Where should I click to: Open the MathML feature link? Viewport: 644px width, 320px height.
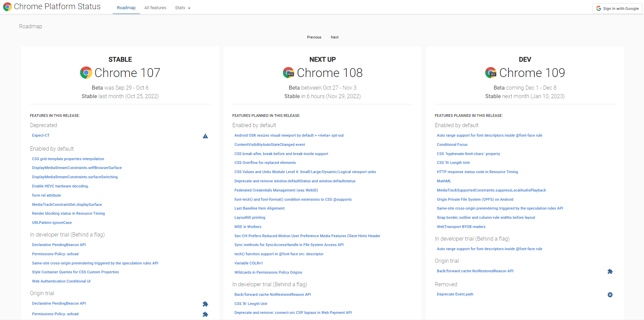pos(444,181)
